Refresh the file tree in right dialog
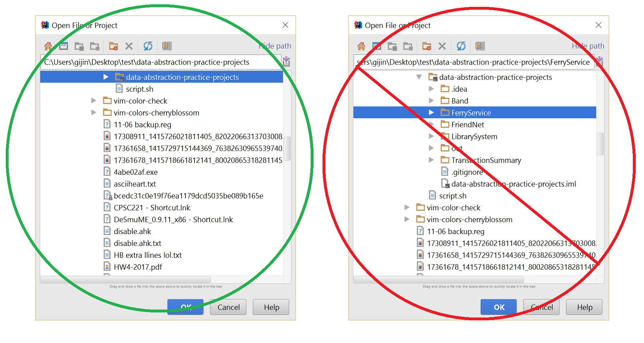Image resolution: width=644 pixels, height=343 pixels. (x=461, y=46)
